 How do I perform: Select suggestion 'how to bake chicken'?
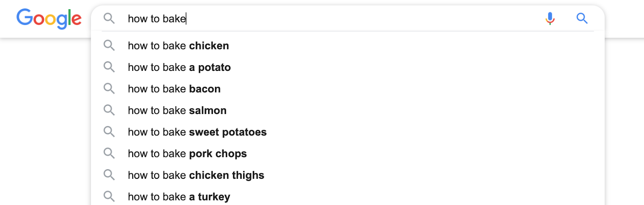[x=348, y=46]
